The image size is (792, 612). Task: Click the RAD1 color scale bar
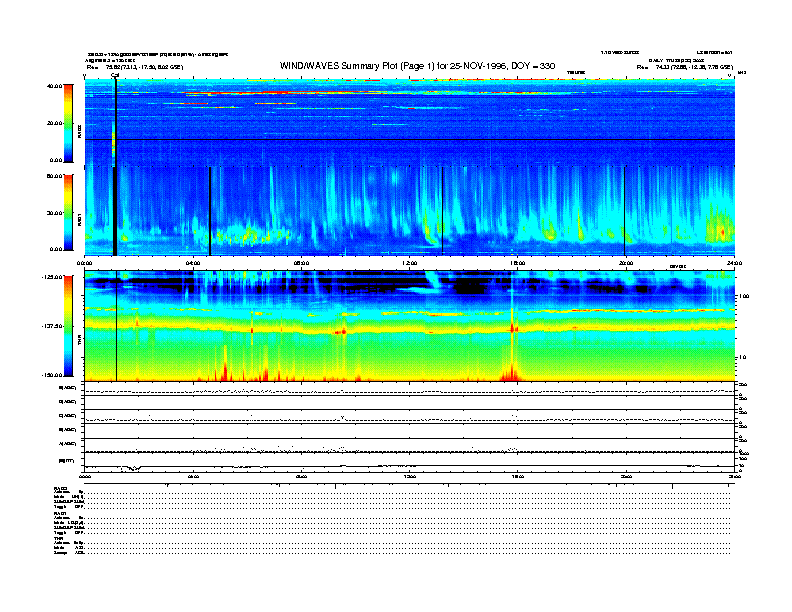click(x=68, y=212)
